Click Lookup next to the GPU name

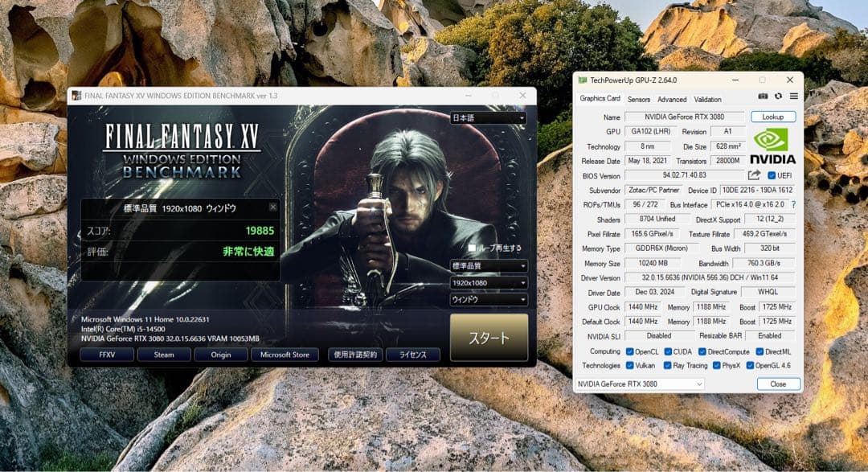pos(772,117)
